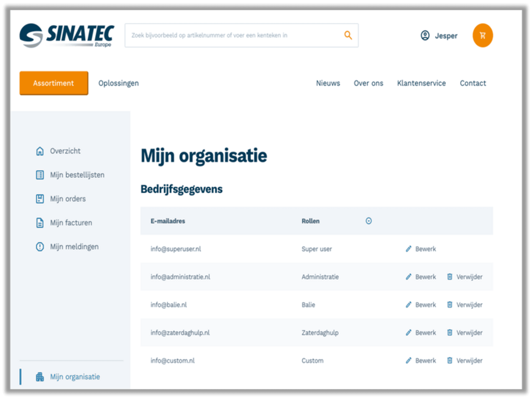Select Overzicht in the sidebar

click(65, 151)
